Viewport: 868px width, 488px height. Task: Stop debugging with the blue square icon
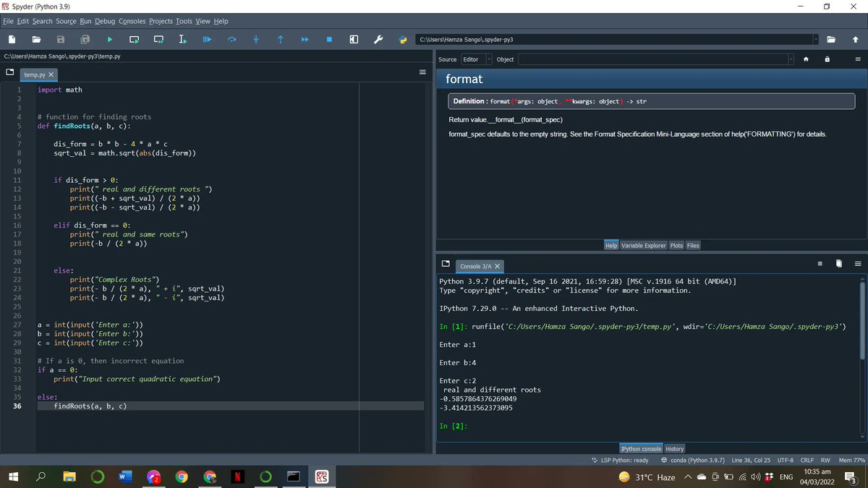(x=329, y=40)
